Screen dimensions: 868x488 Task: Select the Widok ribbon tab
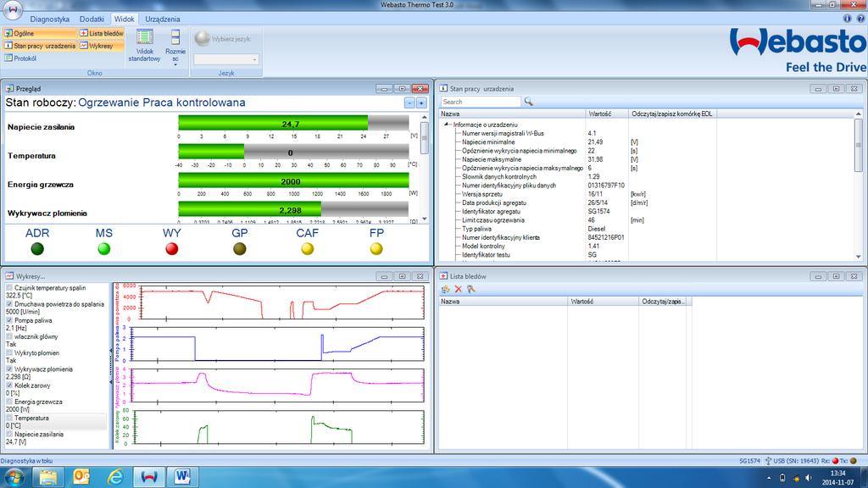point(124,19)
